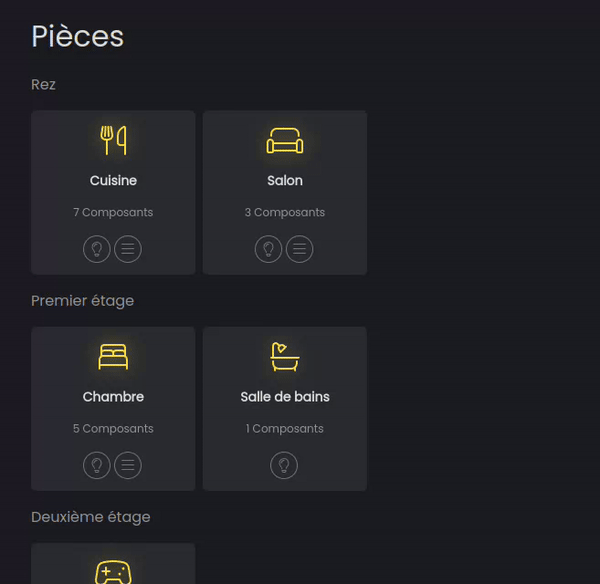
Task: Toggle the Chambre lights bulb button
Action: pos(97,465)
